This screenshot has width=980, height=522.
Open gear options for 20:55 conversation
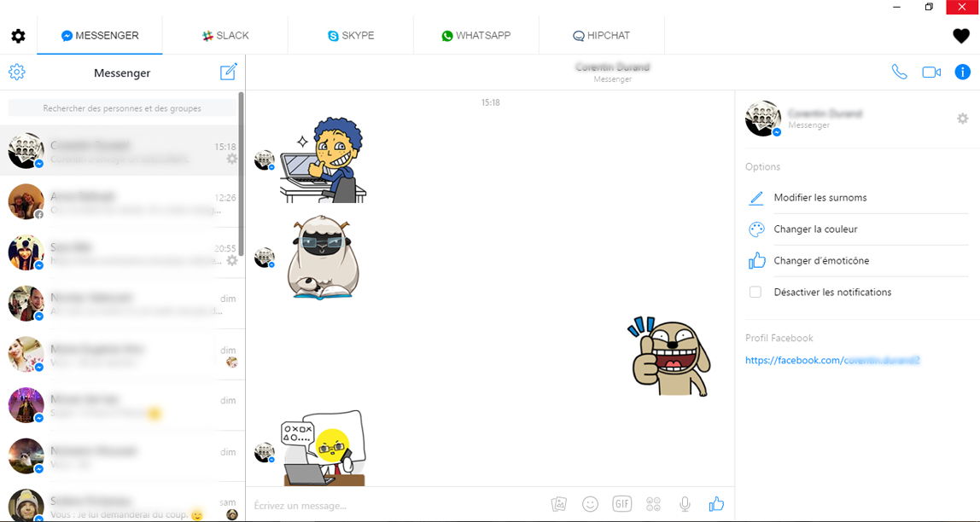pos(232,260)
